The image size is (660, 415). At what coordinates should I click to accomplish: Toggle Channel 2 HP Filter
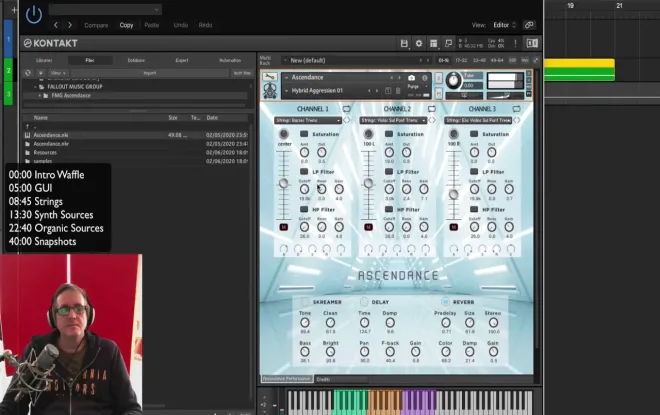[x=389, y=209]
